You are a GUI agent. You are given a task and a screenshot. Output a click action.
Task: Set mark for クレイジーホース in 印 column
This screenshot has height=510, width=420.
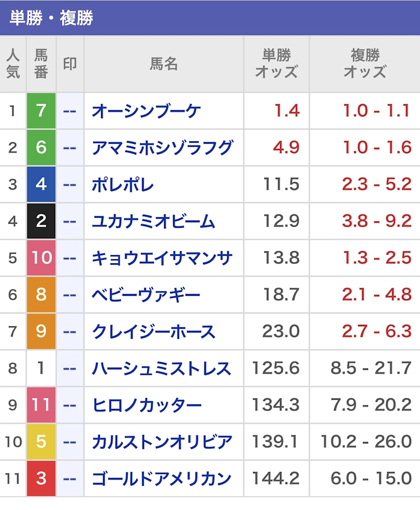pos(70,331)
